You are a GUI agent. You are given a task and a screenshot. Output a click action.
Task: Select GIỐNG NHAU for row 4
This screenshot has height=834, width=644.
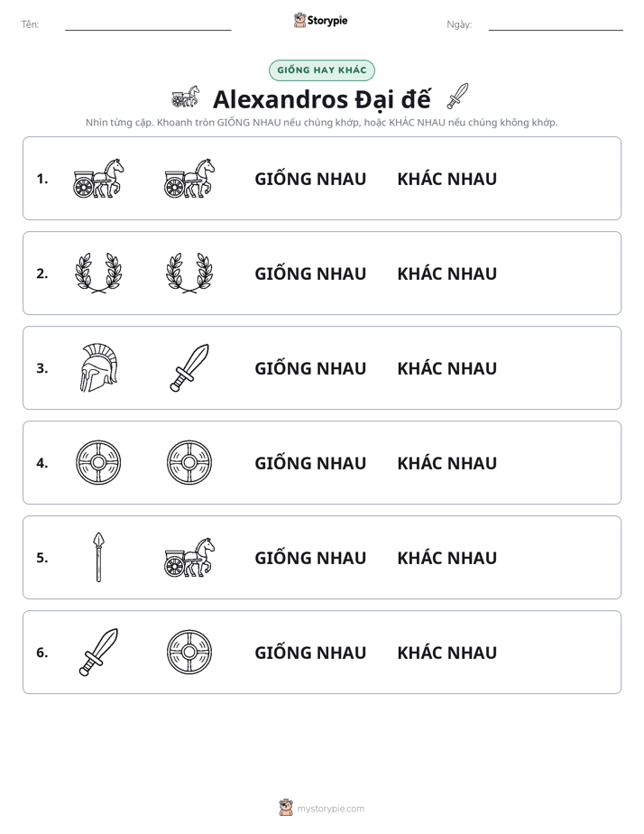coord(310,463)
